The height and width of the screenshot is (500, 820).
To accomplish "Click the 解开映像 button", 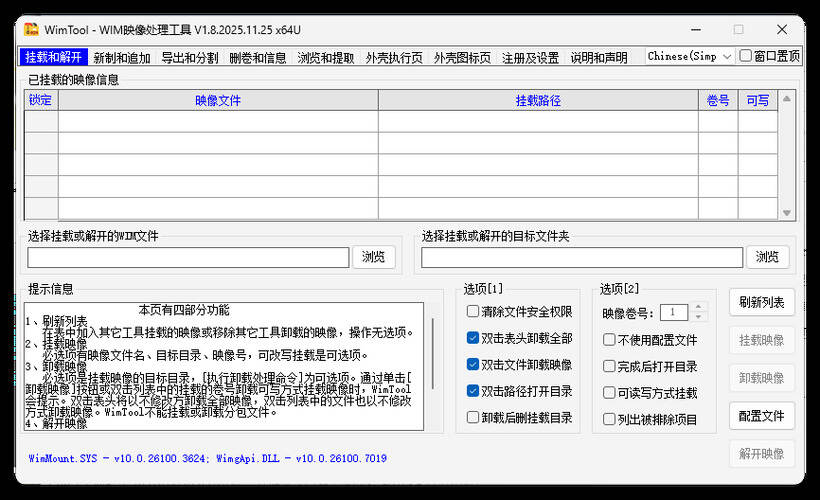I will pyautogui.click(x=762, y=454).
